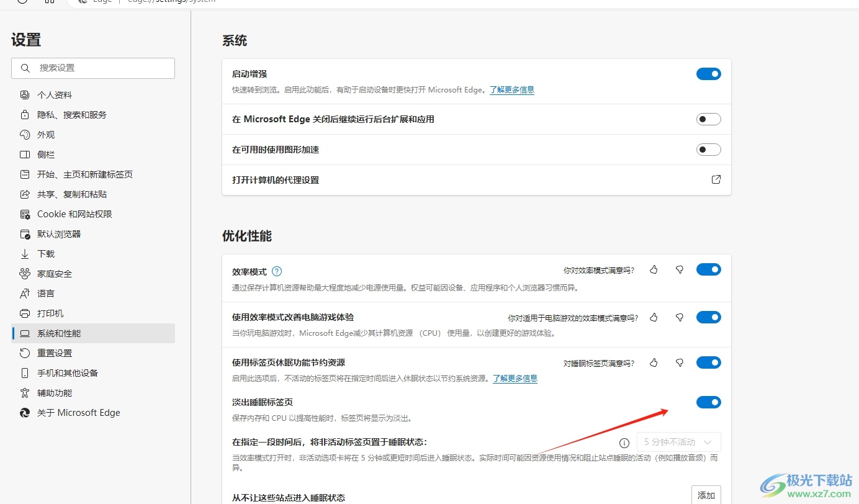Click the 家庭安全 family icon
The width and height of the screenshot is (859, 504).
[25, 274]
